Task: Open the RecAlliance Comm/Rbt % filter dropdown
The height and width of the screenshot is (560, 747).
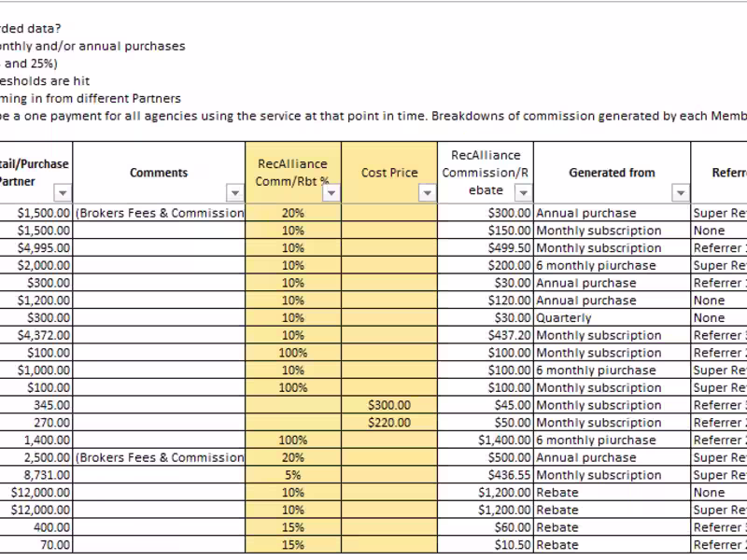Action: click(330, 193)
